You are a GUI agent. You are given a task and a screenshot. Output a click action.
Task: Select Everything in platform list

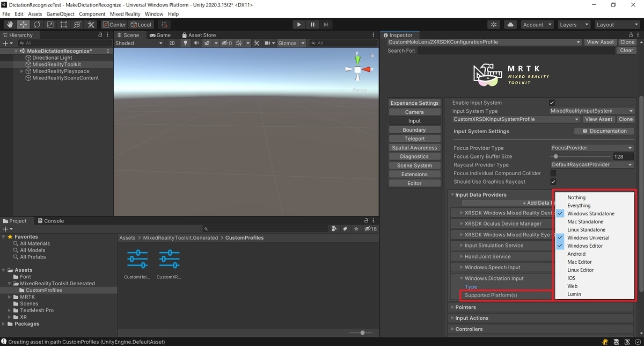595,205
